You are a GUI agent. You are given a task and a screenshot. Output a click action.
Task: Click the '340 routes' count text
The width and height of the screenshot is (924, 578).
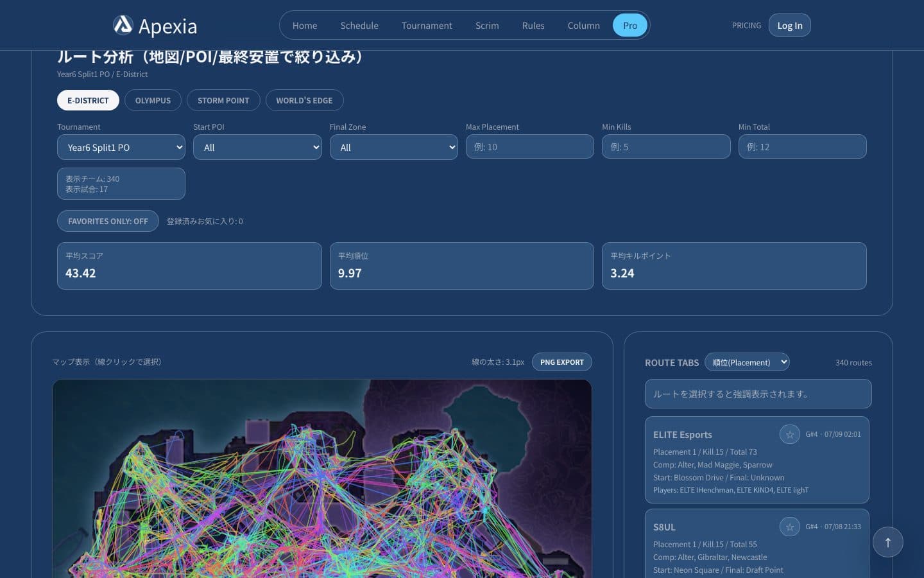pyautogui.click(x=853, y=363)
